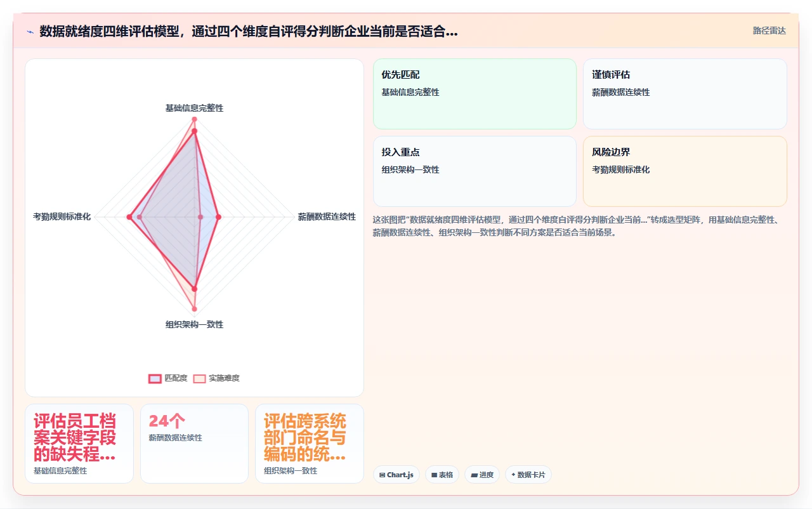The height and width of the screenshot is (509, 812).
Task: Click the 路径雷达 label in the header
Action: pos(769,30)
